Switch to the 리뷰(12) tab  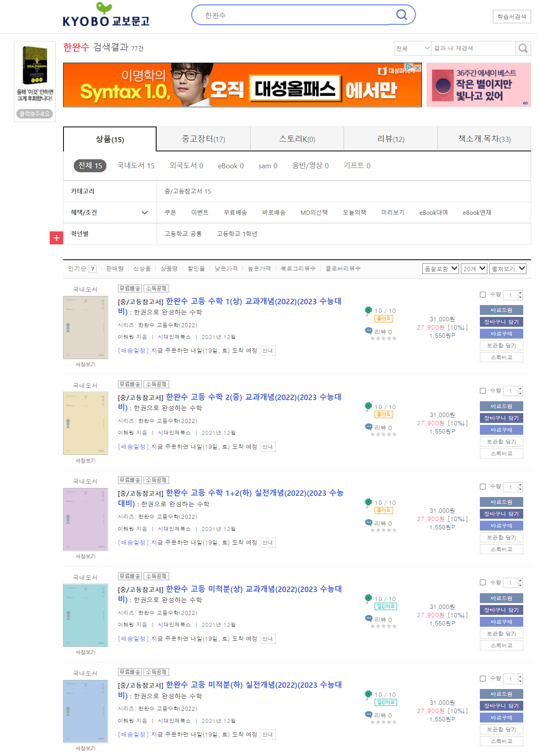click(391, 139)
